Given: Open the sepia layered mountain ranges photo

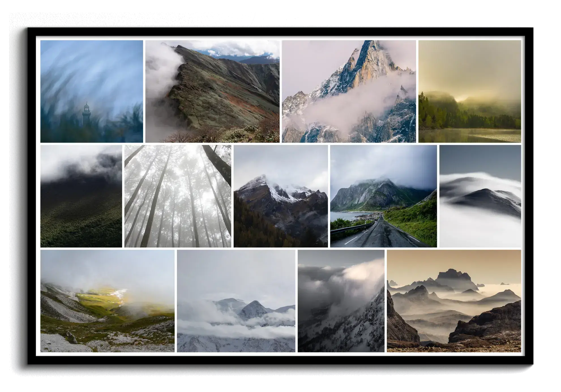Looking at the screenshot, I should coord(454,301).
